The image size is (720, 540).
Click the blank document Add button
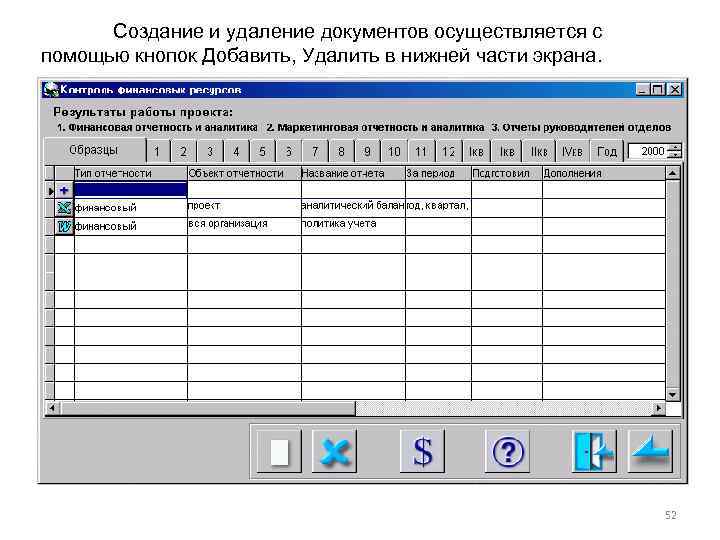click(279, 451)
